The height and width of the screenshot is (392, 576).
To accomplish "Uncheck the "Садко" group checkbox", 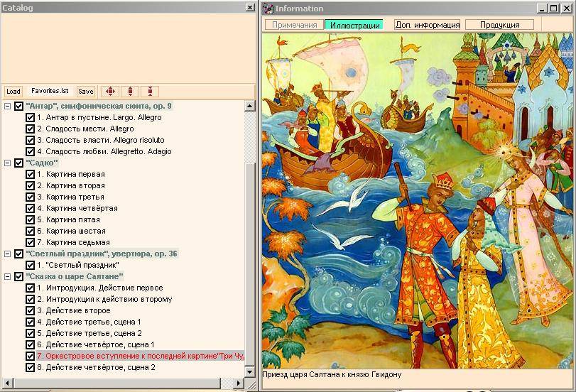I will coord(18,163).
